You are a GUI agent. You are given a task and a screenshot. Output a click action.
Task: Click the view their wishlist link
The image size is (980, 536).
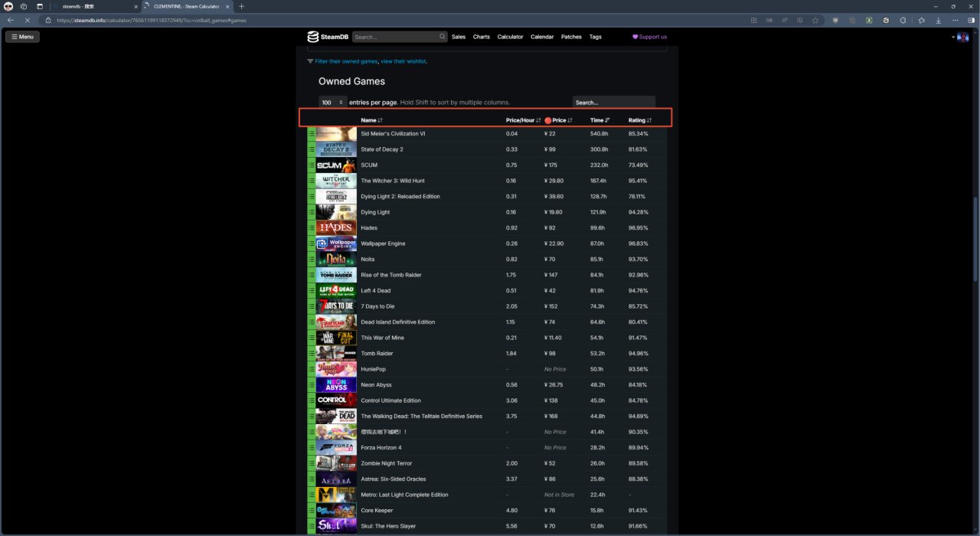[x=403, y=61]
